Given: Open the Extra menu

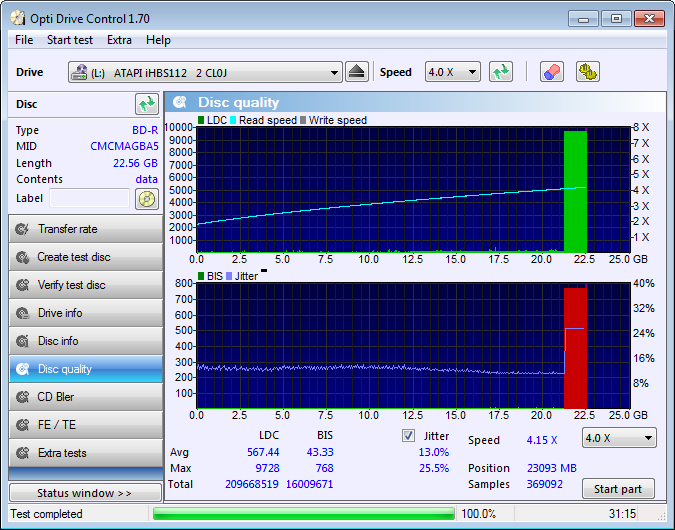Looking at the screenshot, I should (x=119, y=40).
